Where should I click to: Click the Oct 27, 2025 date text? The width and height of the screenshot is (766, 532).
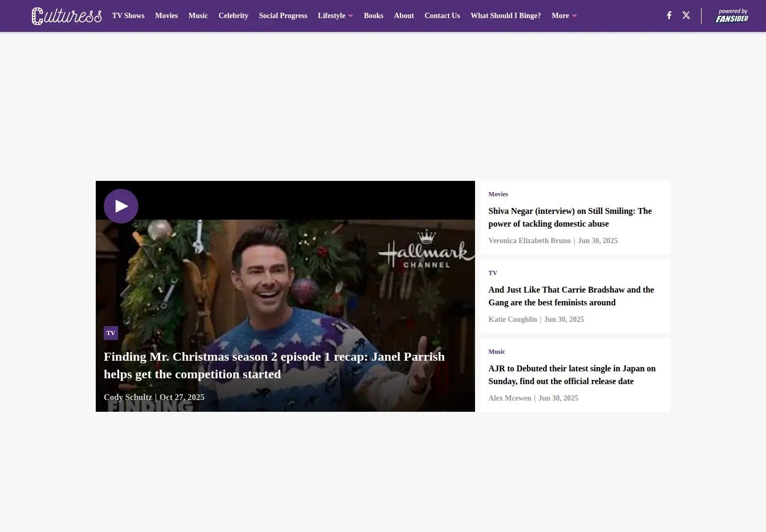182,397
